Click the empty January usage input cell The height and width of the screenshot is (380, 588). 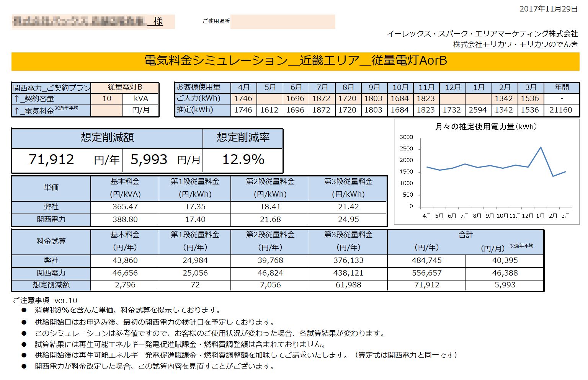pyautogui.click(x=479, y=99)
